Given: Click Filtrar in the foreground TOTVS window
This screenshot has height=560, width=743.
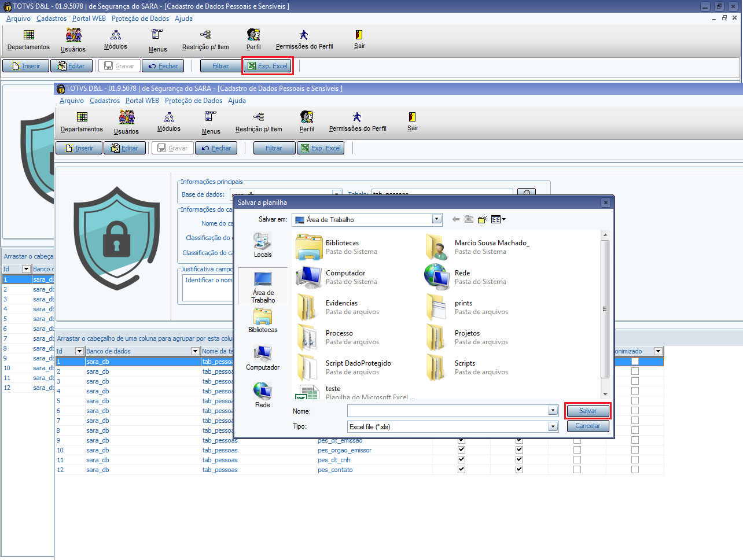Looking at the screenshot, I should coord(274,148).
